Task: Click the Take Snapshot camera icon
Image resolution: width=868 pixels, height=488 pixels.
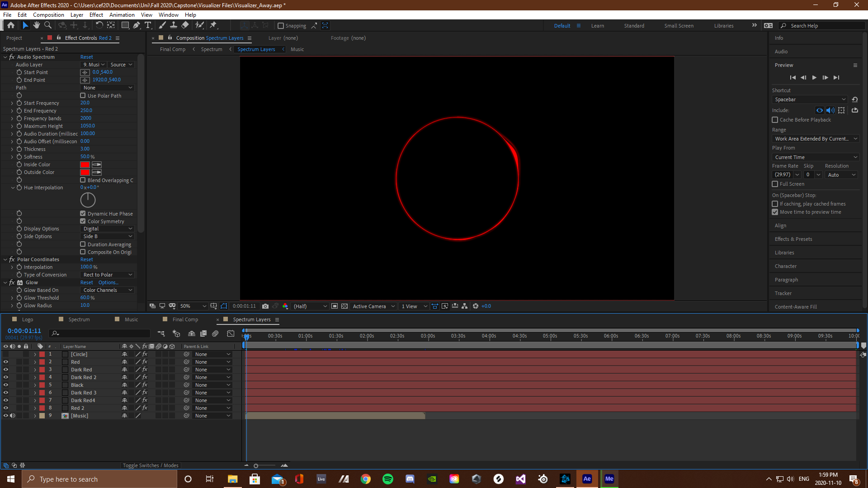Action: click(x=265, y=306)
